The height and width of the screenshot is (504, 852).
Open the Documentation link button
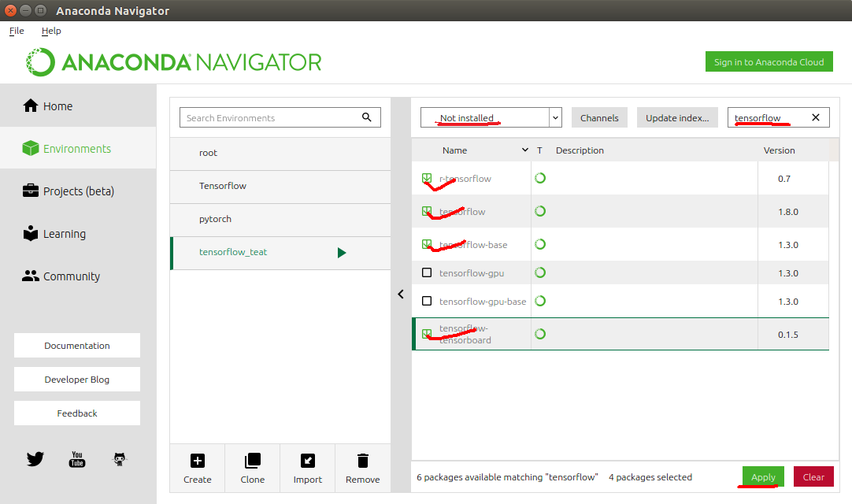(77, 345)
